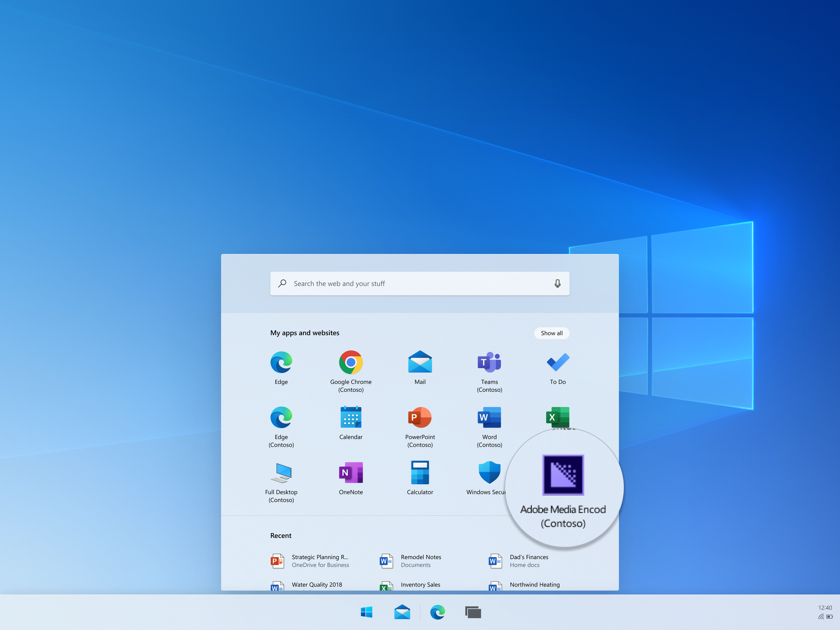Viewport: 840px width, 630px height.
Task: Launch the Calculator app
Action: 420,473
